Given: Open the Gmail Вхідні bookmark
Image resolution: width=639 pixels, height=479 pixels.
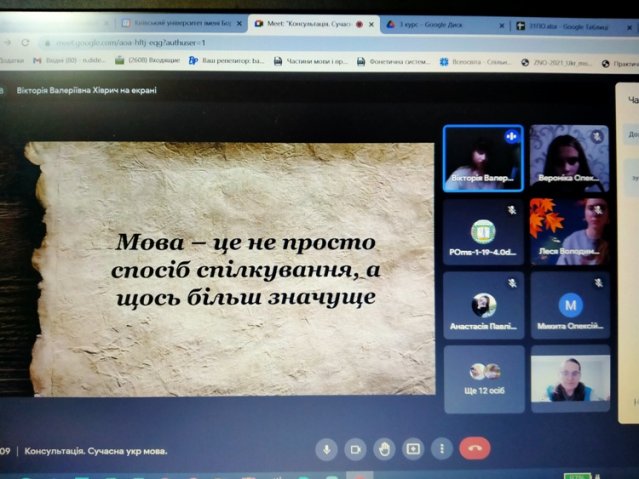Looking at the screenshot, I should tap(69, 60).
